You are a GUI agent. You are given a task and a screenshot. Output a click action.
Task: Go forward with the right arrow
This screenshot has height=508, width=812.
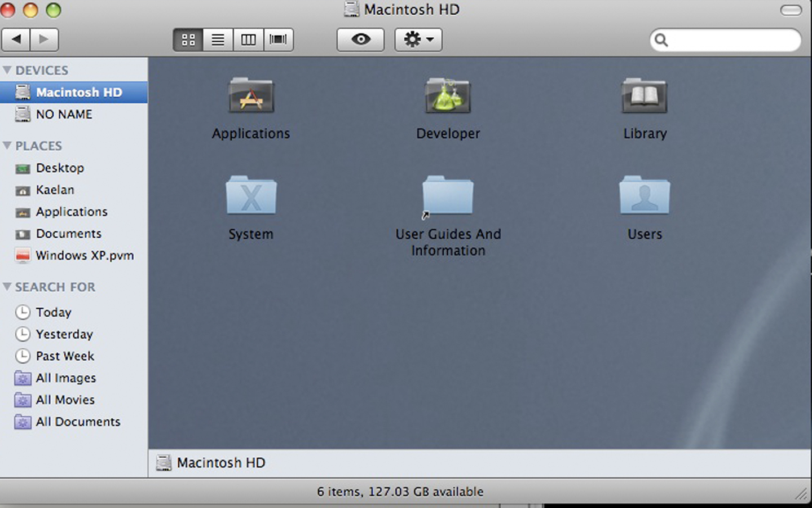pos(44,40)
